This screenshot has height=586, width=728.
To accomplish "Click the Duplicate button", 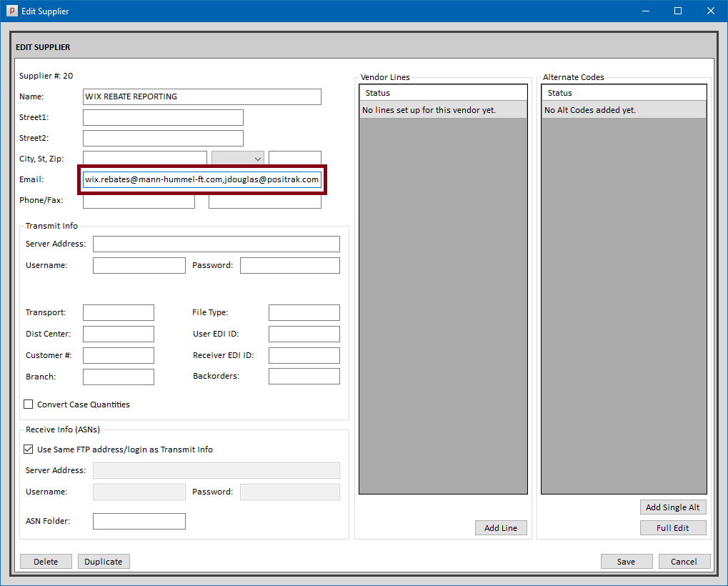I will coord(104,562).
